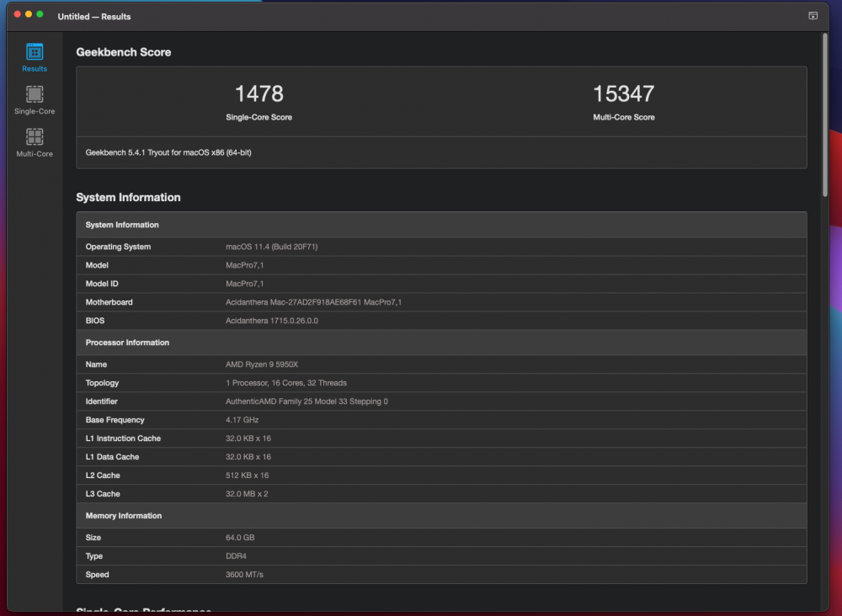Click the L1 Instruction Cache row label
This screenshot has width=842, height=616.
(123, 438)
